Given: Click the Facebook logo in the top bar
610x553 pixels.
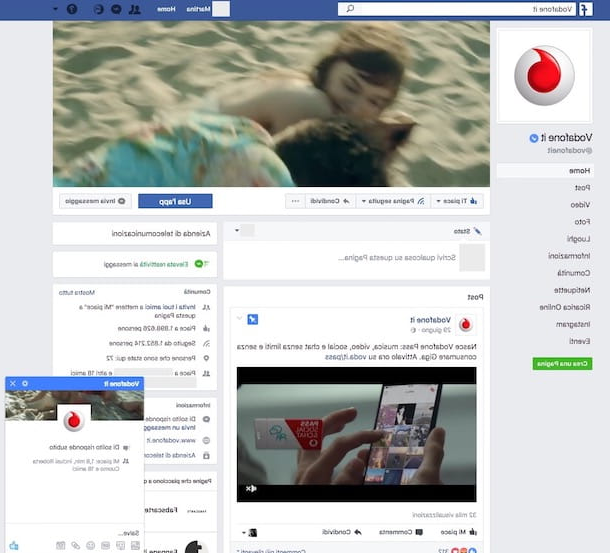Looking at the screenshot, I should pos(585,9).
